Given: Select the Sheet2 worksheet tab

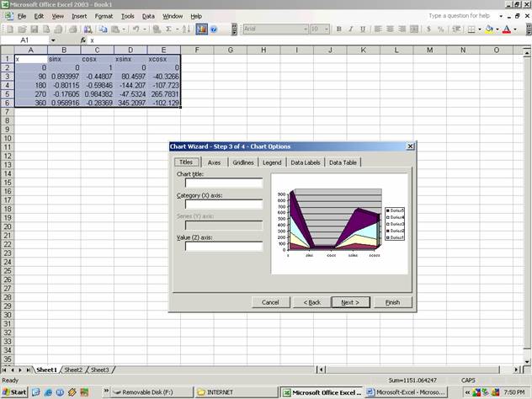Looking at the screenshot, I should point(73,370).
